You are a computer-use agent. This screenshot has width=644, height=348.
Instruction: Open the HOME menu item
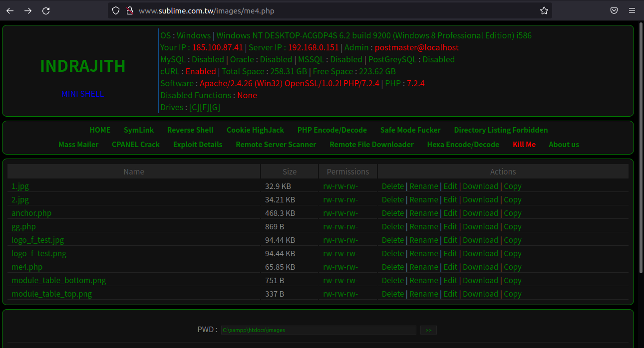pyautogui.click(x=100, y=130)
